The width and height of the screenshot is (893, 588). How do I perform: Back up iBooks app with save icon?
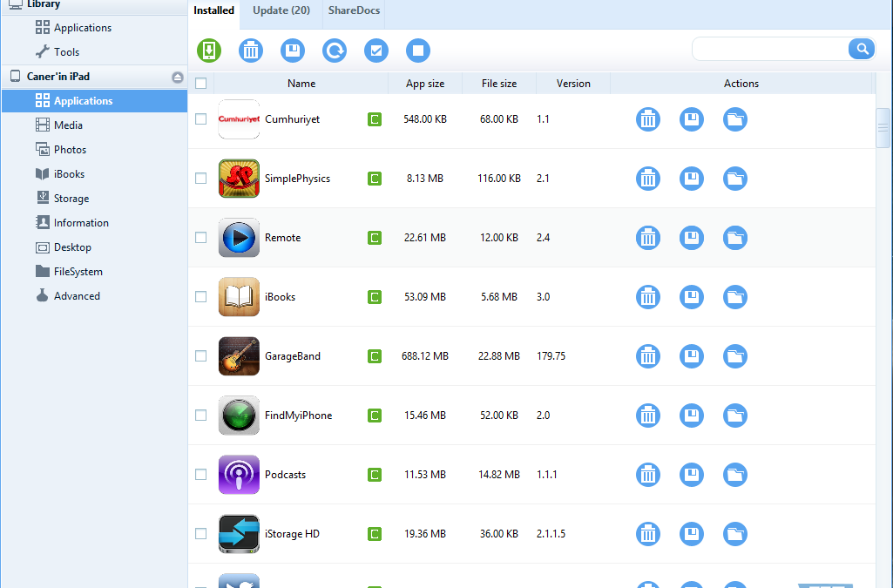pyautogui.click(x=692, y=297)
